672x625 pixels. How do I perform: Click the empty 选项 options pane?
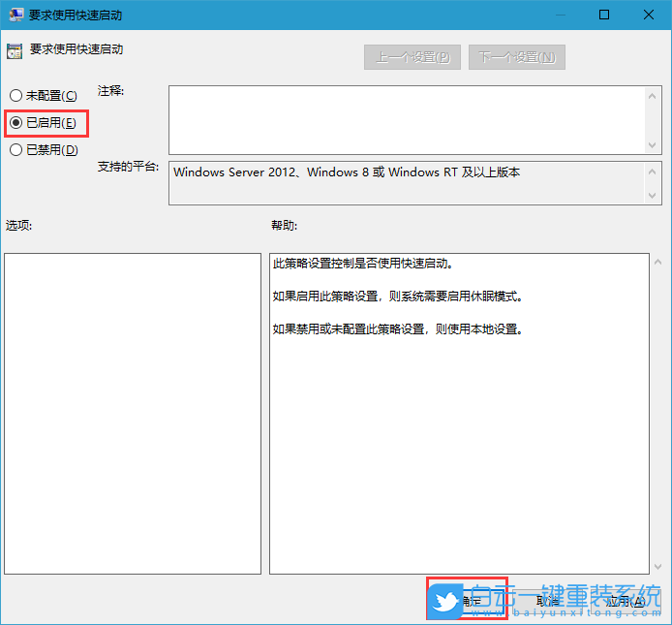point(133,414)
